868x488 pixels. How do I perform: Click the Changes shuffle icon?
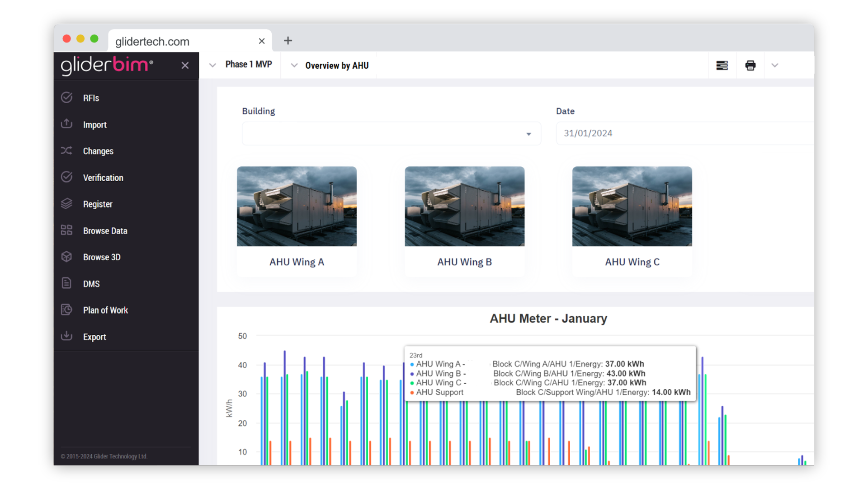click(66, 150)
